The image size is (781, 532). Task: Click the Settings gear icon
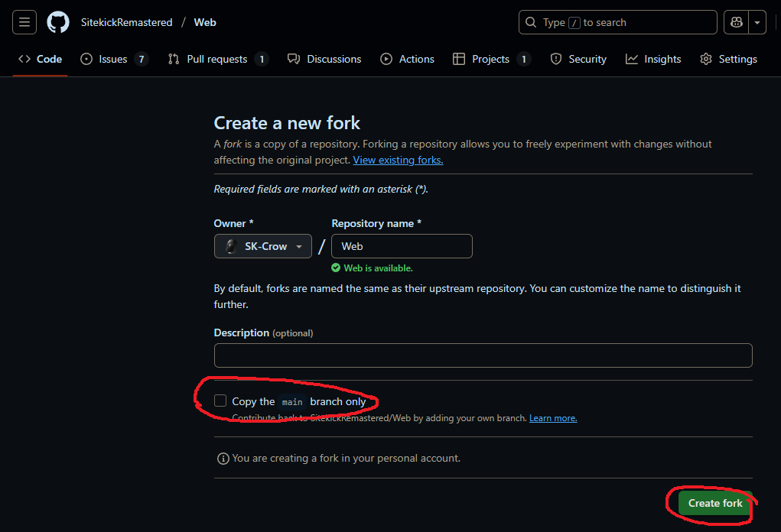pyautogui.click(x=706, y=59)
